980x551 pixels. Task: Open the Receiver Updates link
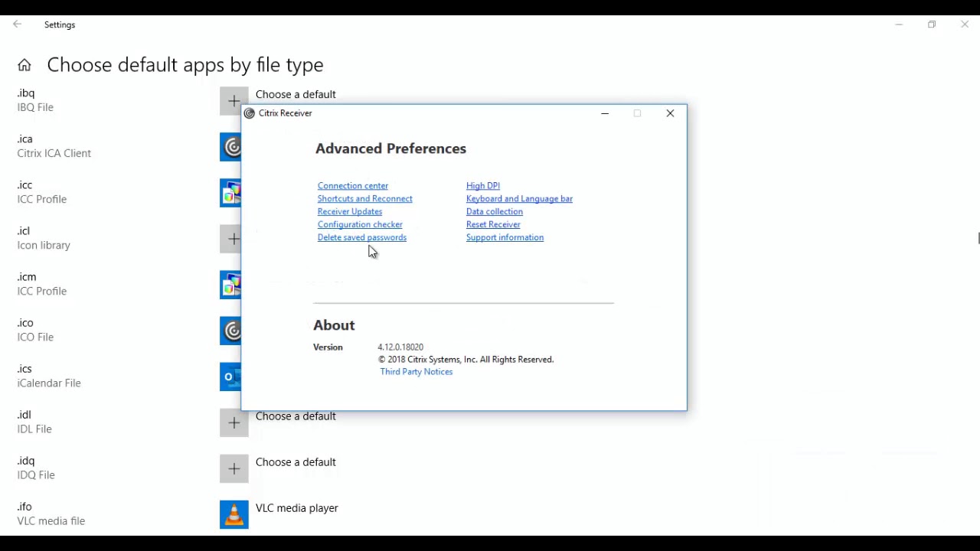click(350, 212)
